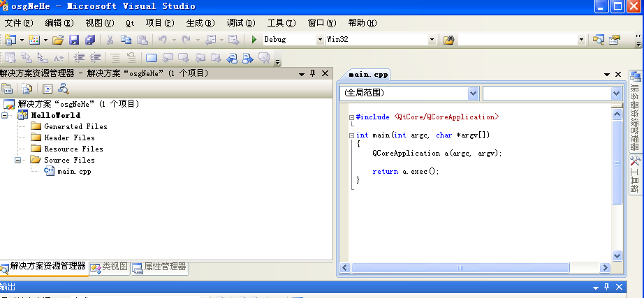Collapse the main function outline in the editor
644x298 pixels.
coord(351,135)
